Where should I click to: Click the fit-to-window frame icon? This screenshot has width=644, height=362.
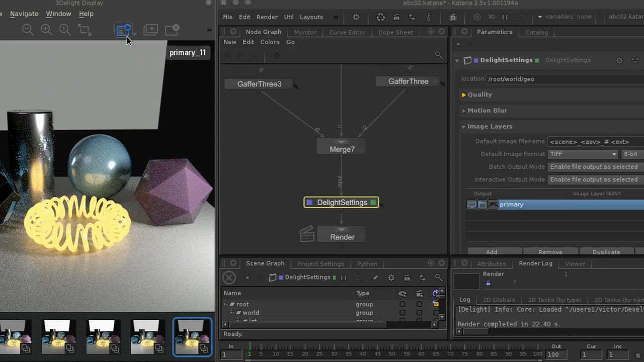coord(84,30)
